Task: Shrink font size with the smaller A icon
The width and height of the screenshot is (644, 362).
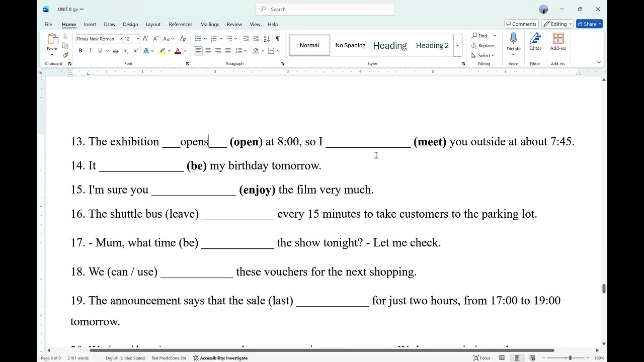Action: click(155, 39)
